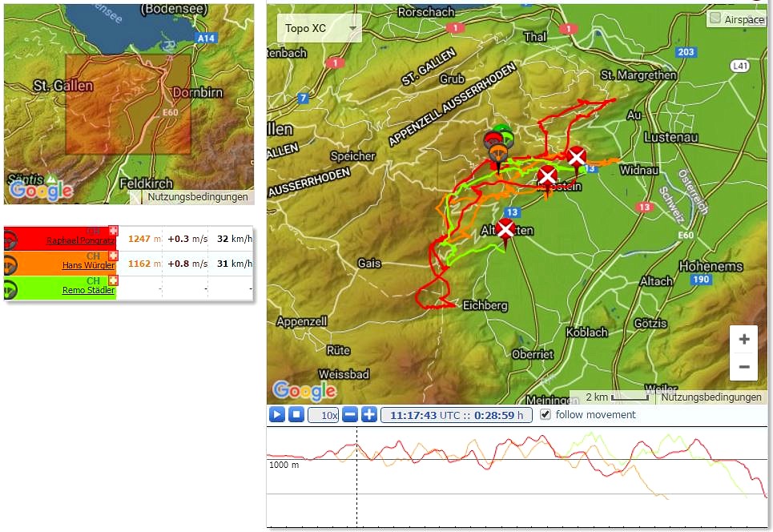The height and width of the screenshot is (532, 773).
Task: Click the Swiss flag in Raphael Pongratz row
Action: (114, 230)
